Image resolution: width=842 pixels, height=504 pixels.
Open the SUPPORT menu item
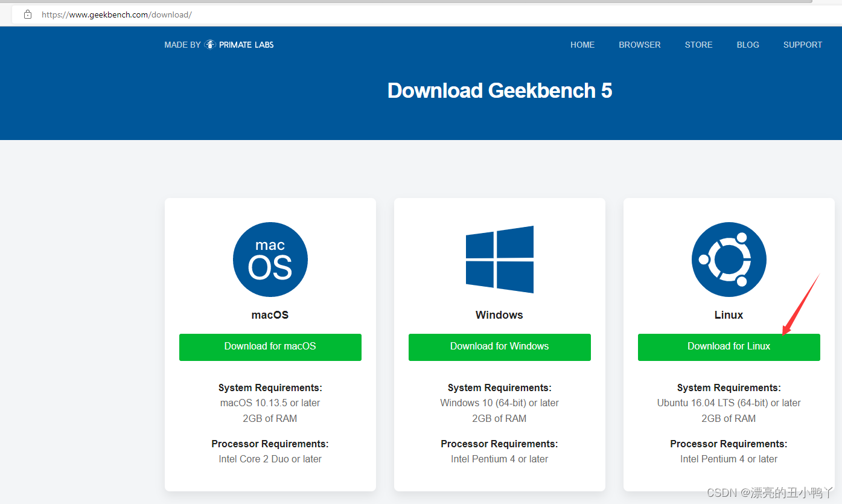[x=803, y=45]
